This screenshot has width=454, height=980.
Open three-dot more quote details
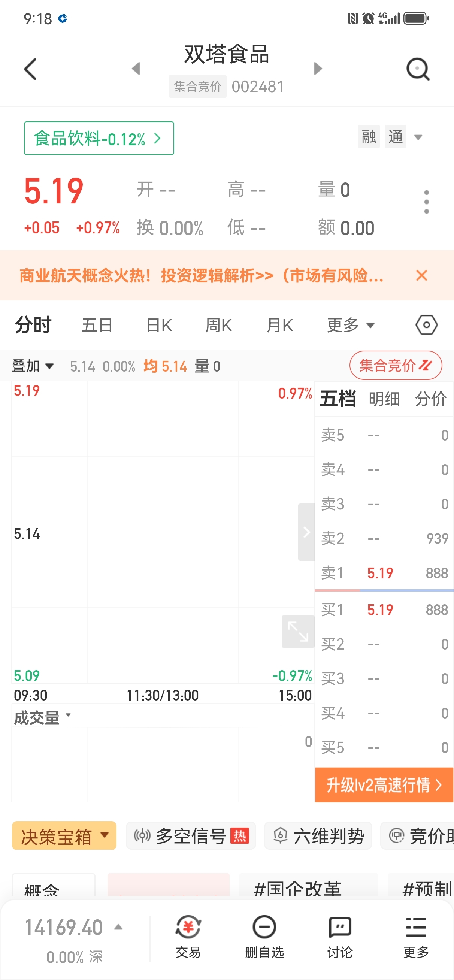pos(426,202)
